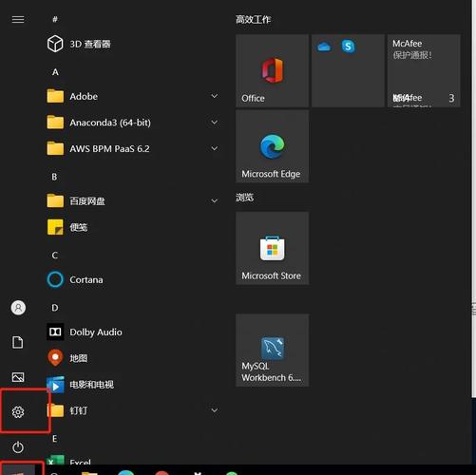Jump to the letter B group header
This screenshot has height=475, width=476.
(x=54, y=177)
